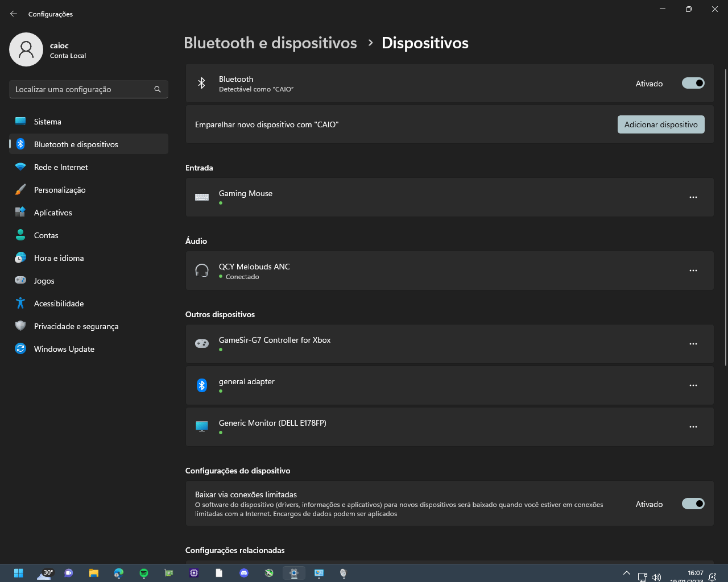Select the QCY Melobuds ANC device name
728x582 pixels.
tap(254, 267)
